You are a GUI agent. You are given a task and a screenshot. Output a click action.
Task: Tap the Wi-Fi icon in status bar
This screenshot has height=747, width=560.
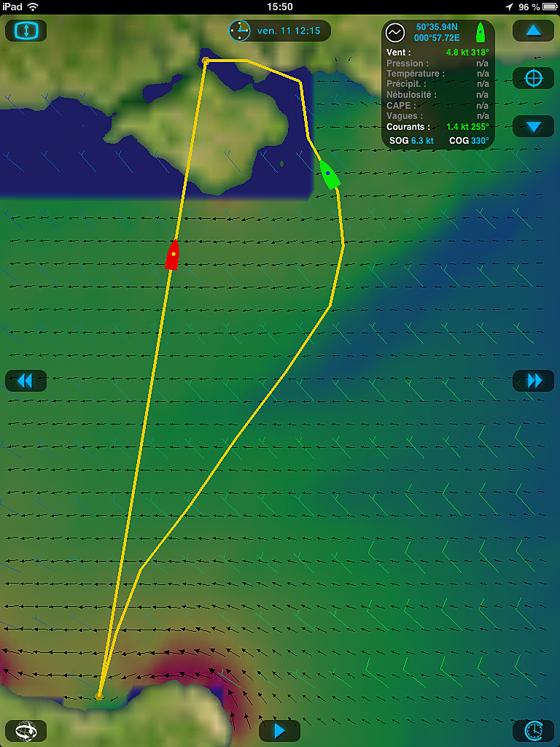point(33,7)
